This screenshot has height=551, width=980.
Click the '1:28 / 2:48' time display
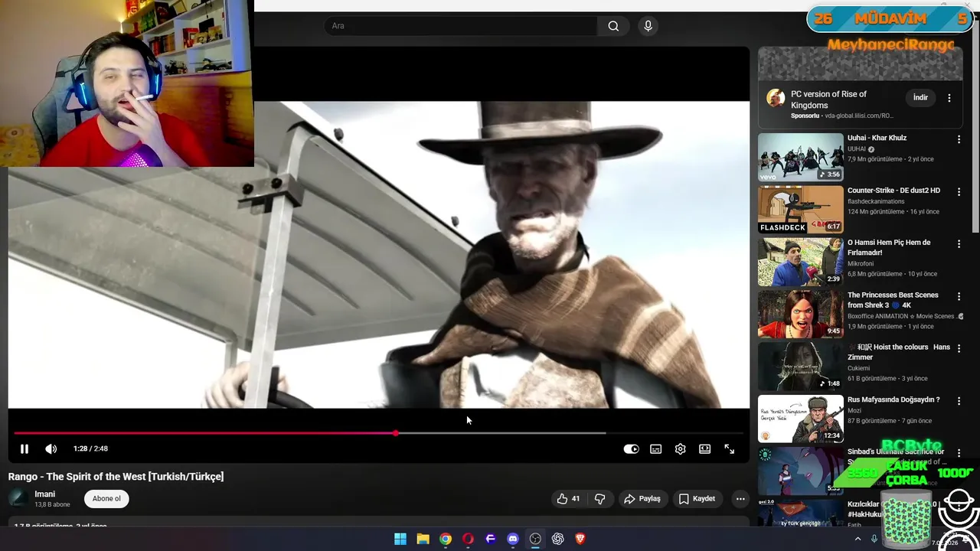[x=90, y=449]
